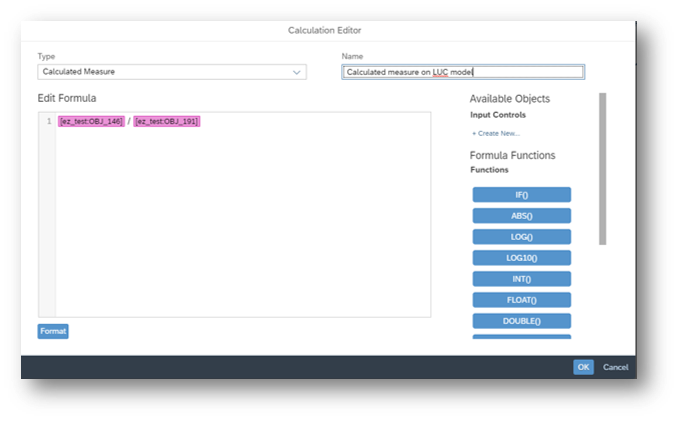The image size is (679, 421).
Task: Choose the LOG10() function
Action: coord(521,258)
